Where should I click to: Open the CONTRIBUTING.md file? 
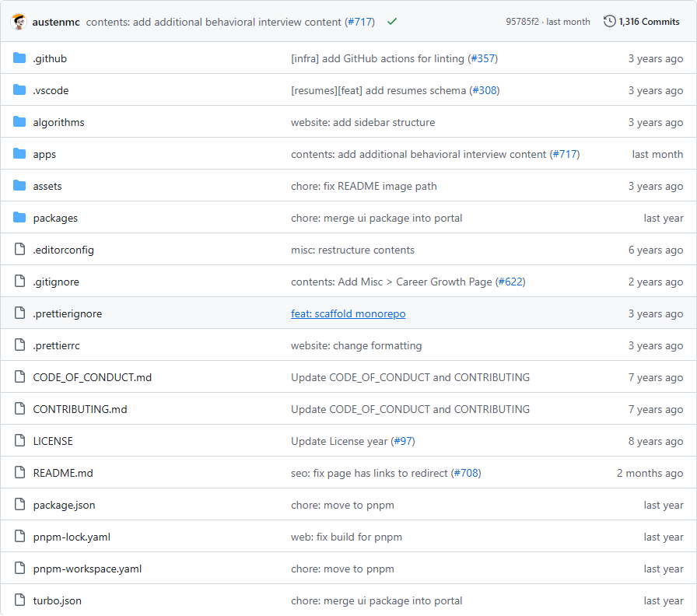(x=79, y=409)
